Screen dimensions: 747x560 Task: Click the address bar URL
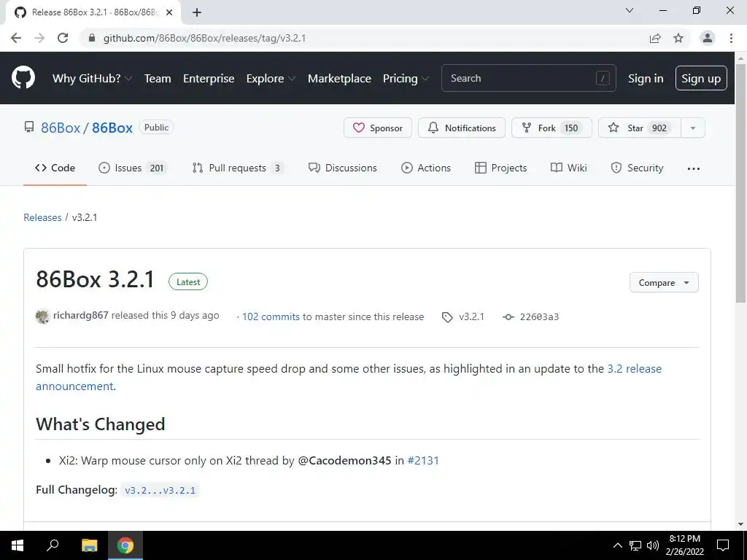[x=204, y=38]
